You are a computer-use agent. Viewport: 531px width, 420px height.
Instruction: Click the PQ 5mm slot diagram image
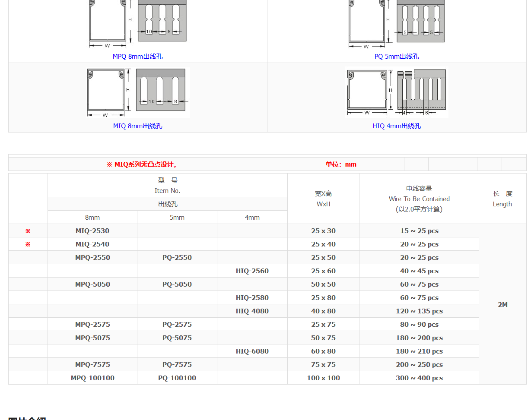(x=420, y=22)
